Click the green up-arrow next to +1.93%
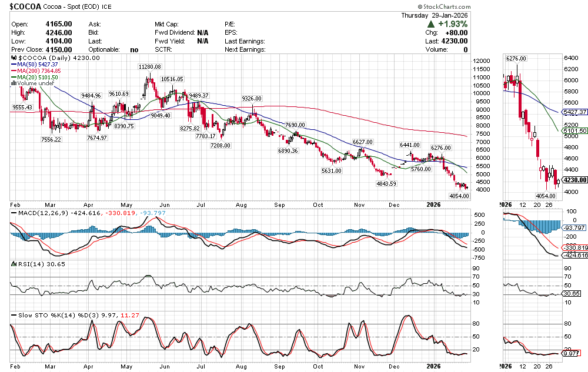588x372 pixels. 431,24
